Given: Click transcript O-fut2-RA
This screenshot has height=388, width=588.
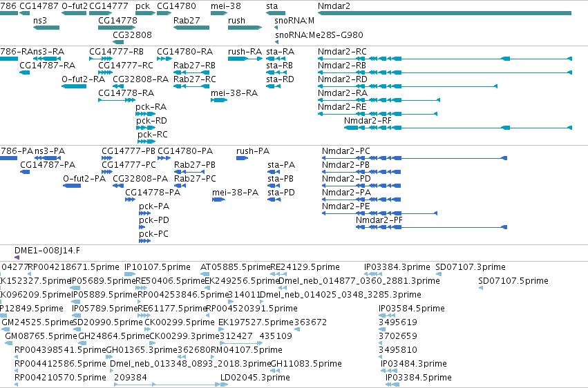Looking at the screenshot, I should pos(83,79).
